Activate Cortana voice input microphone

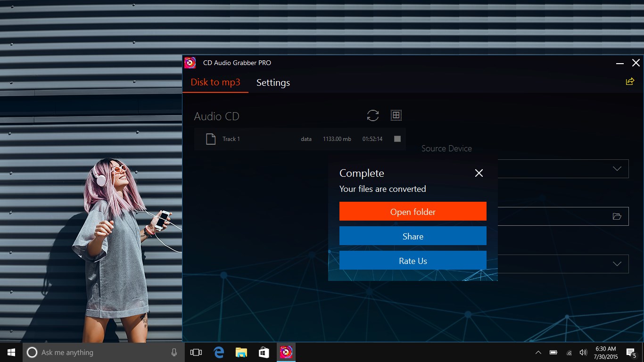(173, 352)
